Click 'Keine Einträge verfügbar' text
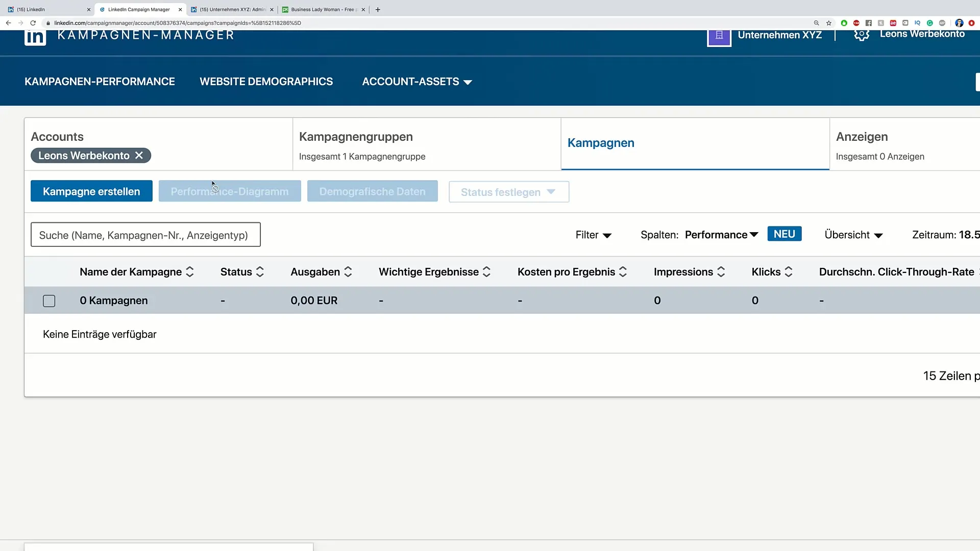 100,334
